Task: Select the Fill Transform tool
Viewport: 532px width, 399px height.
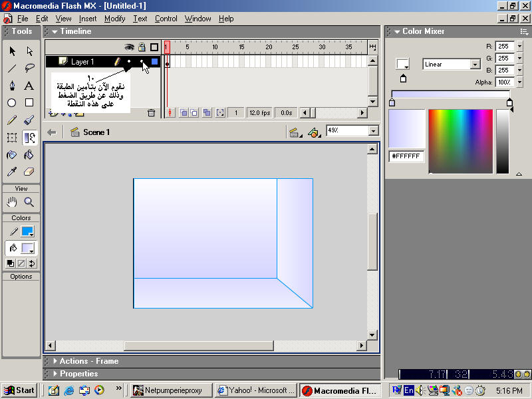Action: (30, 138)
